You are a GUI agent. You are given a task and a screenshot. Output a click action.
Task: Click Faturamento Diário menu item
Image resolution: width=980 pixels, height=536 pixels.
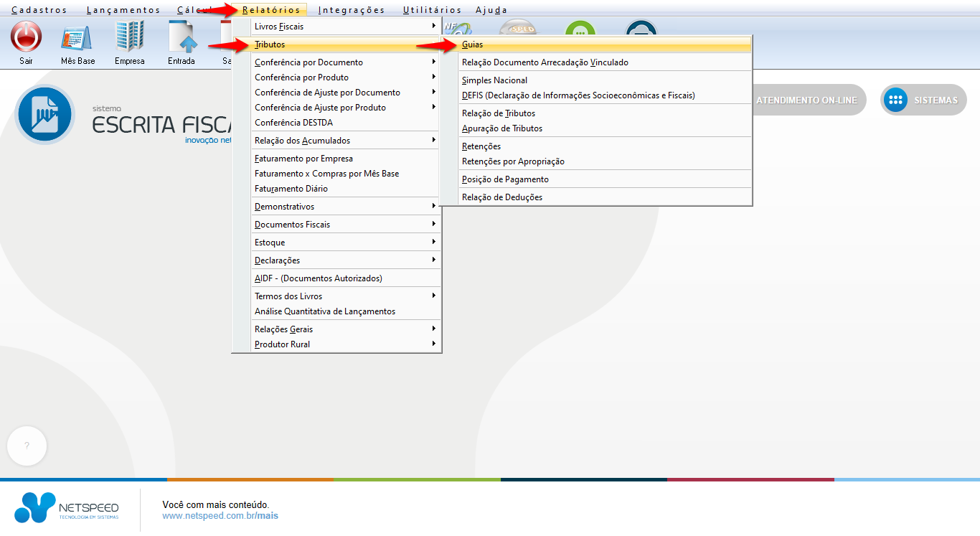coord(291,189)
